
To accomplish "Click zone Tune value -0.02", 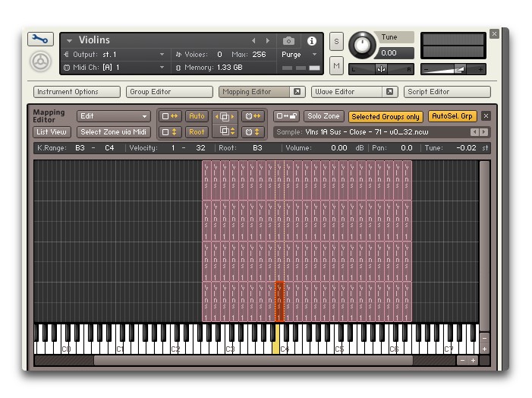I will coord(466,148).
